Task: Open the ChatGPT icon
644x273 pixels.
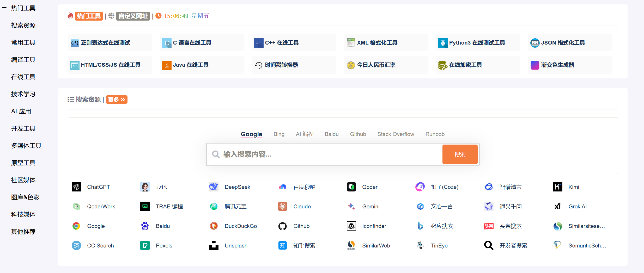Action: click(76, 187)
